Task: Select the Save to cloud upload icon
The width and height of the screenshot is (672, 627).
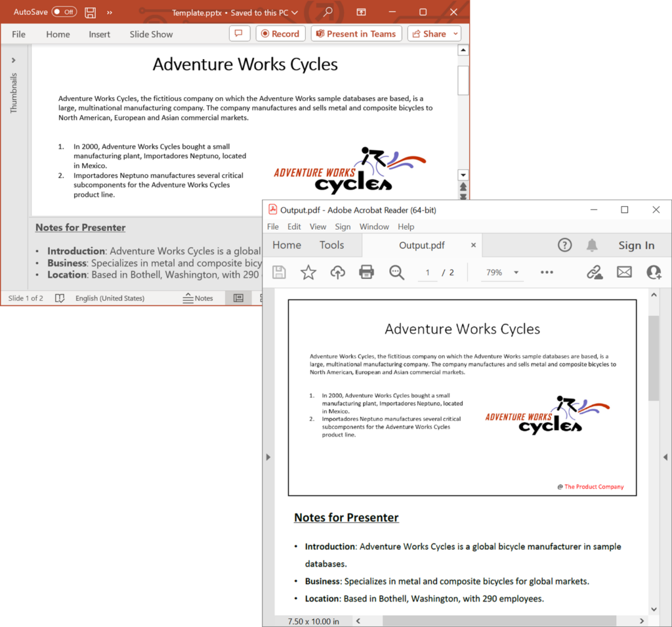Action: click(x=337, y=272)
